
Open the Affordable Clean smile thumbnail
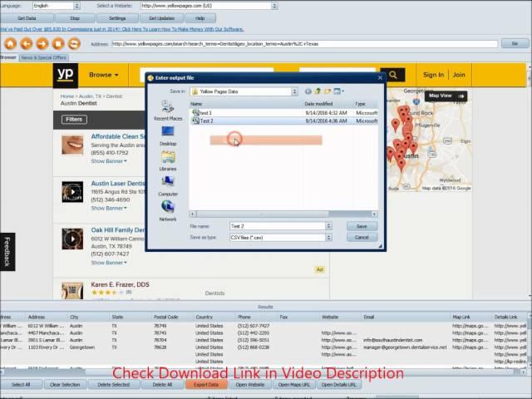tap(72, 145)
